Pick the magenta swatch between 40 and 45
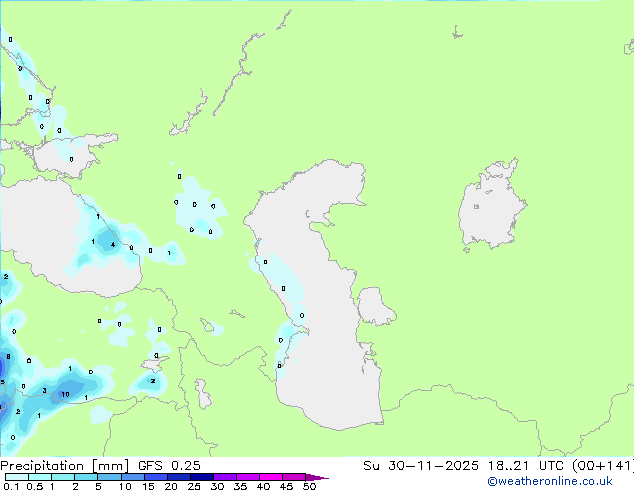Image resolution: width=634 pixels, height=490 pixels. [271, 477]
